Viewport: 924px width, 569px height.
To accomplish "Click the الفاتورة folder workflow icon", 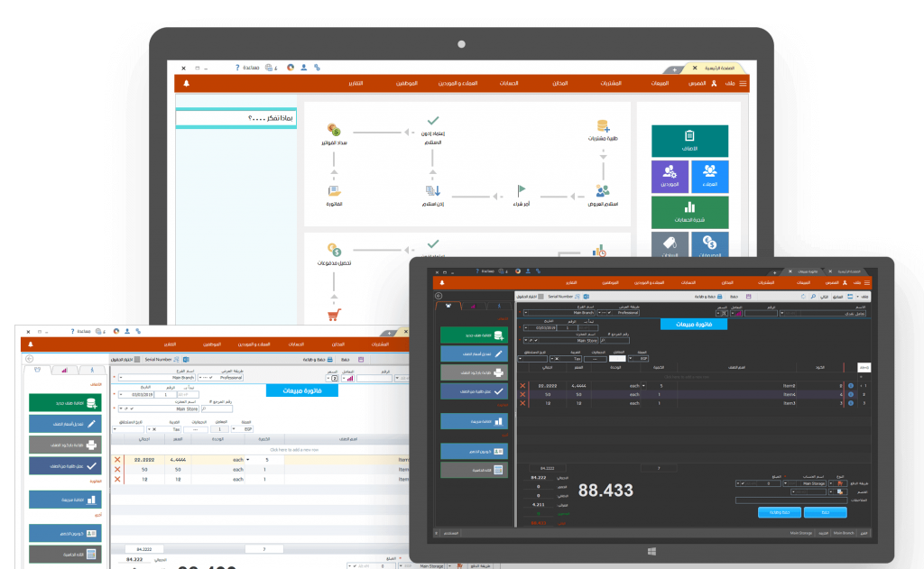I will [334, 191].
